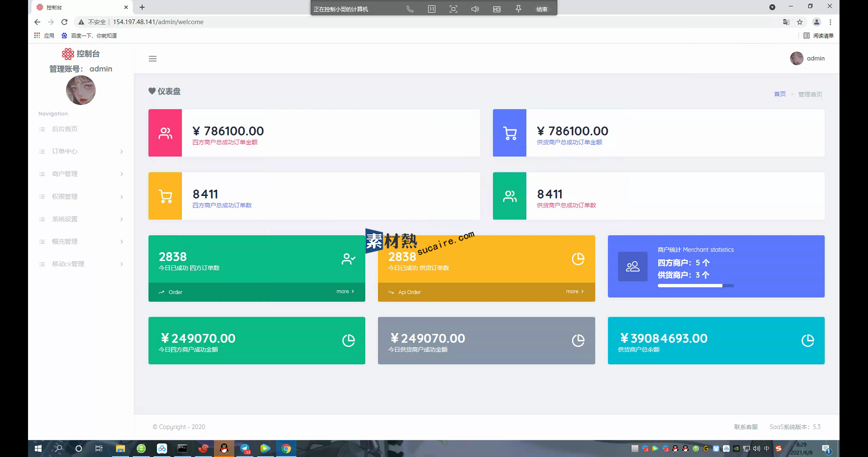Screen dimensions: 868x457
Task: Click the 控制台 logo in sidebar
Action: [x=81, y=54]
